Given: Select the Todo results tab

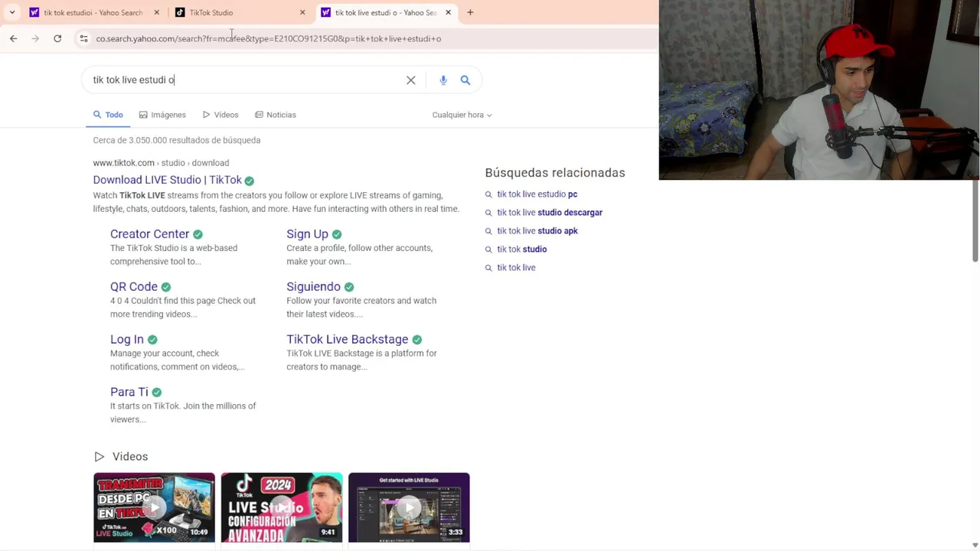Looking at the screenshot, I should click(108, 115).
